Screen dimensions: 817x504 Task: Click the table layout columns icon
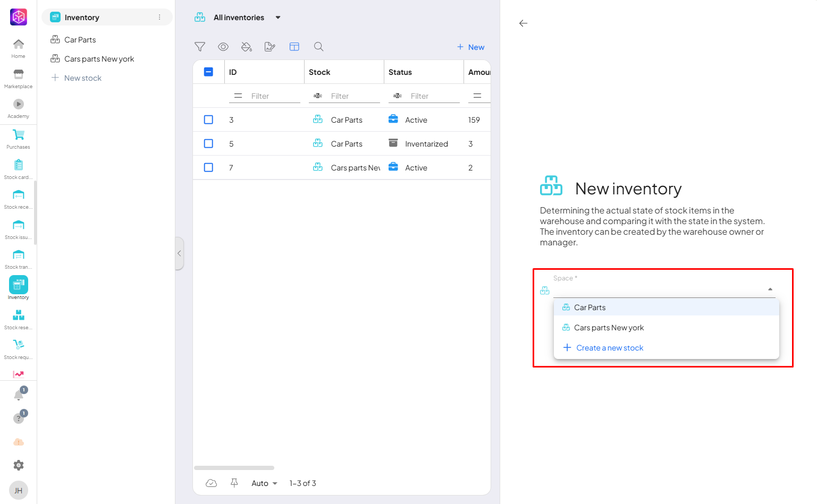tap(294, 47)
